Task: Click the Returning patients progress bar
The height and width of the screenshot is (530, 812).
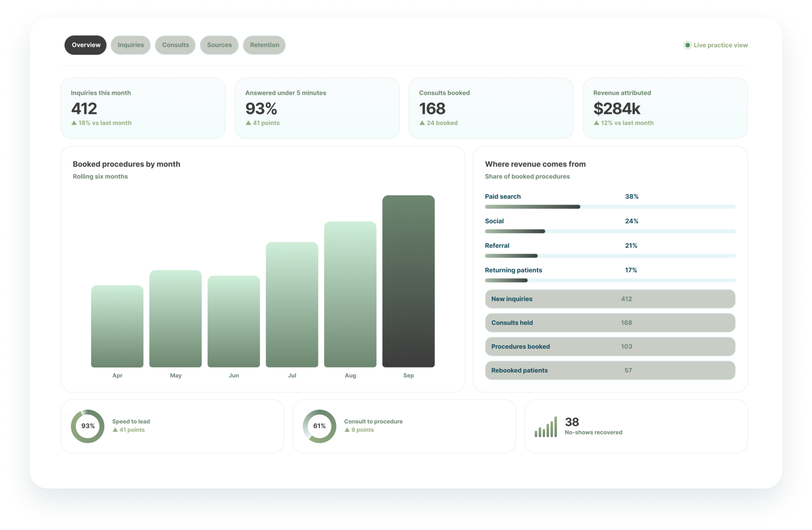Action: point(610,280)
